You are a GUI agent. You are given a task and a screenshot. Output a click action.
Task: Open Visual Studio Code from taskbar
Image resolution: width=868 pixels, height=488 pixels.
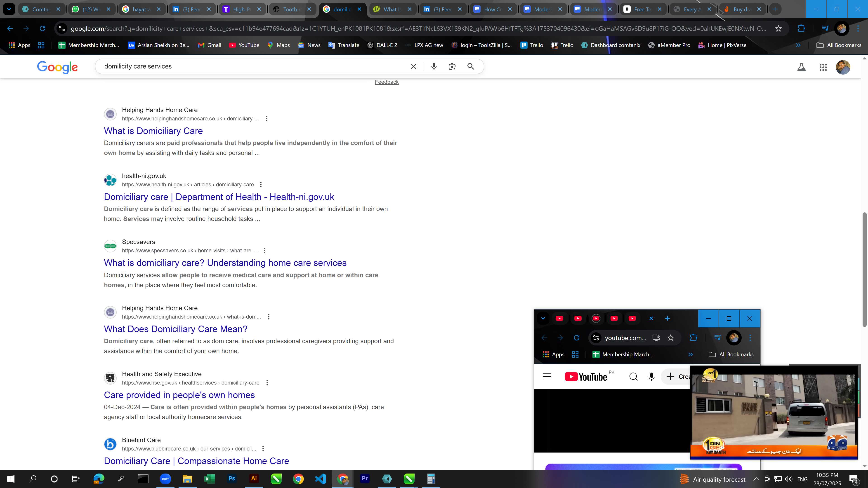tap(321, 479)
